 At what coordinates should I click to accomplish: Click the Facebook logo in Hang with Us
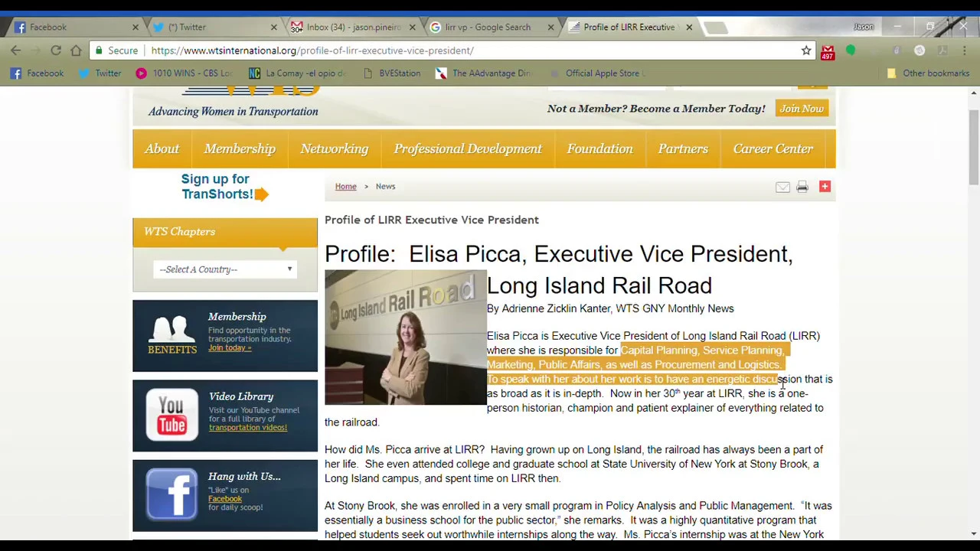171,494
